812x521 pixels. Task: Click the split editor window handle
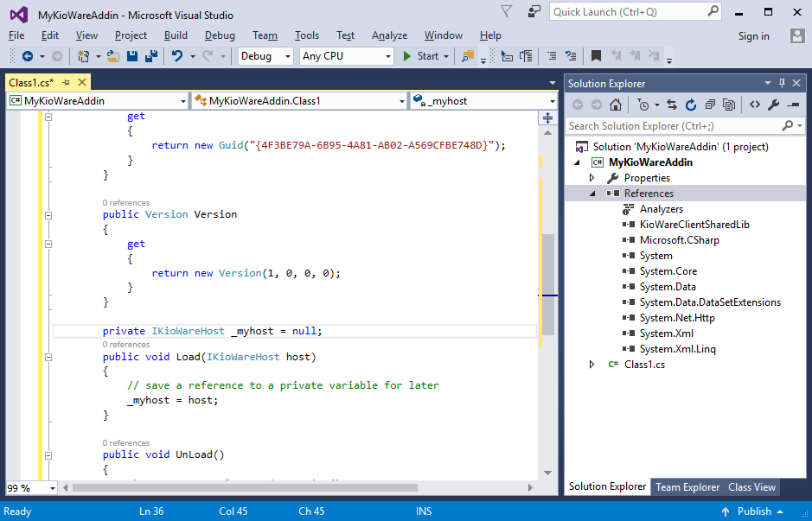click(x=547, y=118)
